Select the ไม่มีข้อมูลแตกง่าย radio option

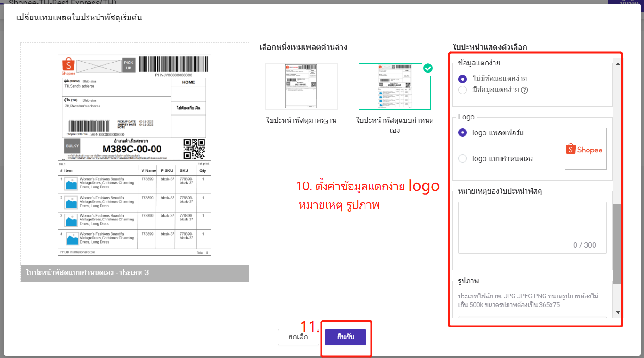(463, 79)
